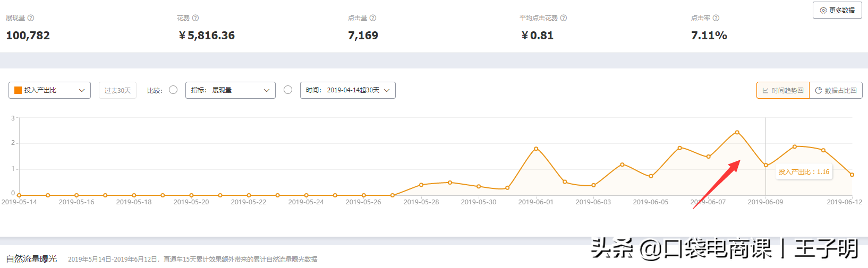868x268 pixels.
Task: Select the 时间 comparison radio button
Action: [288, 90]
